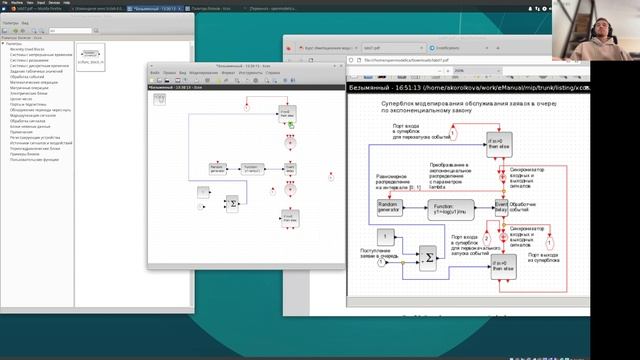Click the scifunc_block_m thumbnail in palette
The image size is (640, 360).
91,56
